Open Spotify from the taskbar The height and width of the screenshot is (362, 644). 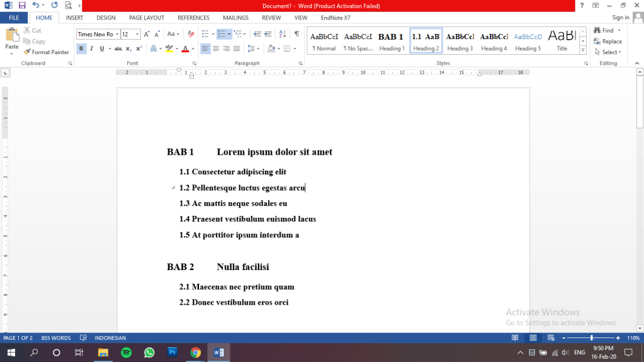(x=125, y=353)
